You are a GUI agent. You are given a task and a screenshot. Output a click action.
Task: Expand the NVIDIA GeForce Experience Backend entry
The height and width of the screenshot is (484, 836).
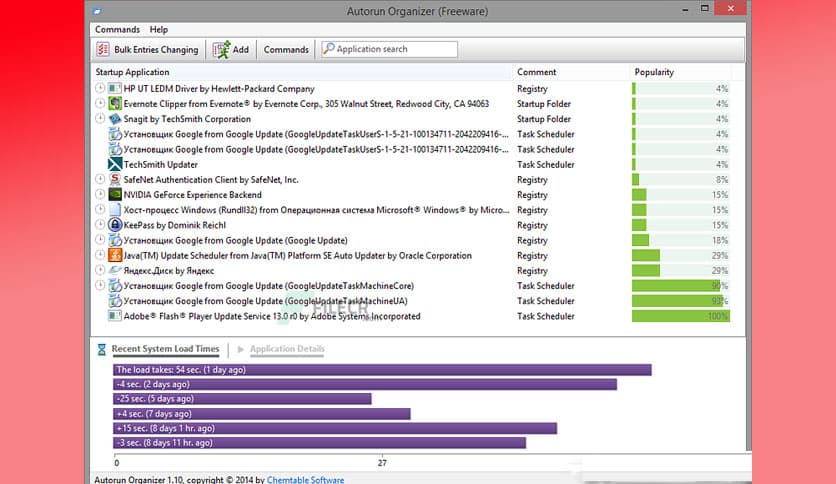(100, 194)
